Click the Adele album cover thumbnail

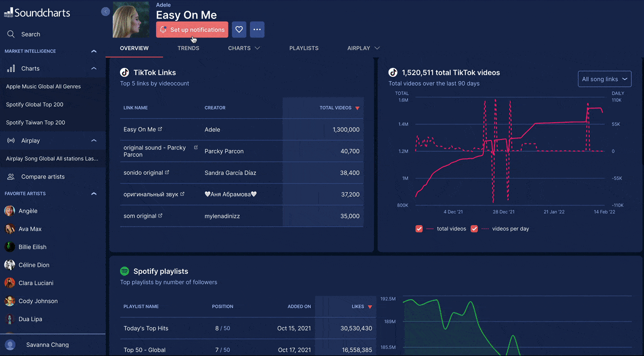tap(131, 19)
